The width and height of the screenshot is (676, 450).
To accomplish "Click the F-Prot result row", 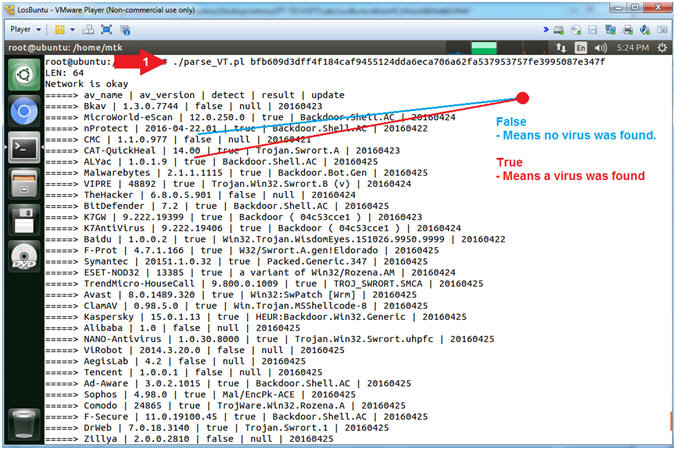I will coord(242,251).
